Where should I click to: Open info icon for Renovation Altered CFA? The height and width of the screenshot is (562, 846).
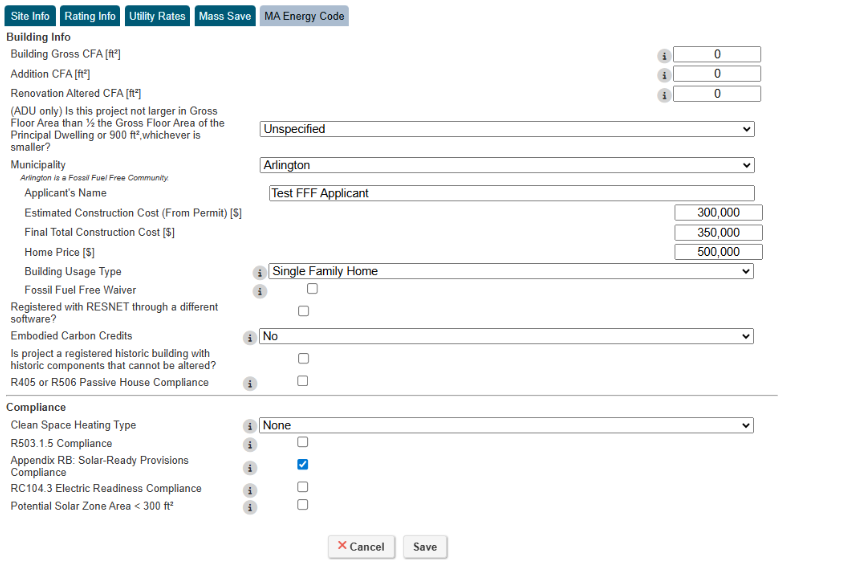click(x=664, y=95)
